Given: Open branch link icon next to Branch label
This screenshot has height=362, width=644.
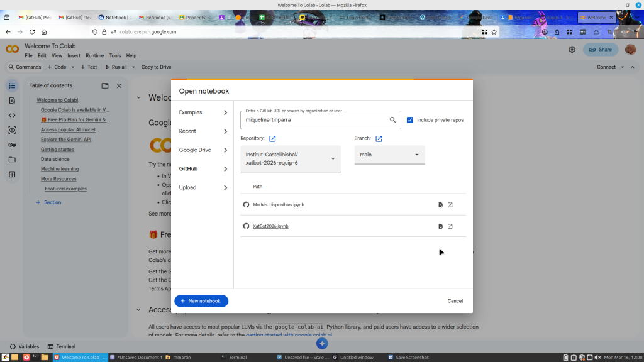Looking at the screenshot, I should (379, 138).
